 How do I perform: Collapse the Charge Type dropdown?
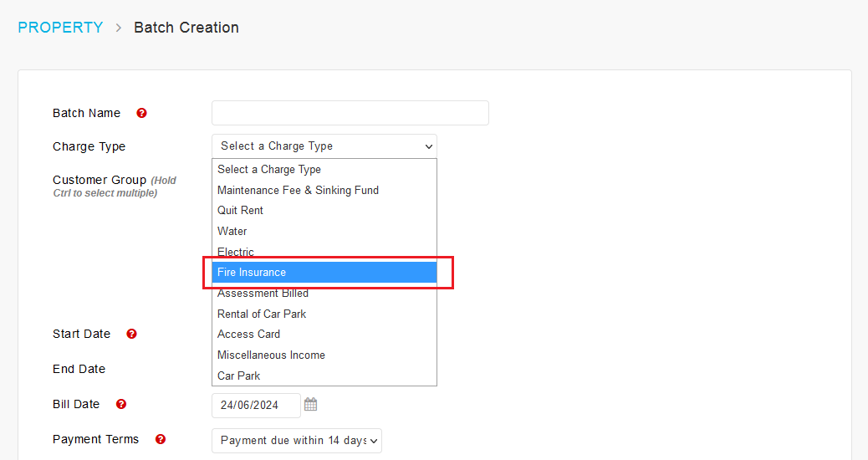(x=324, y=146)
